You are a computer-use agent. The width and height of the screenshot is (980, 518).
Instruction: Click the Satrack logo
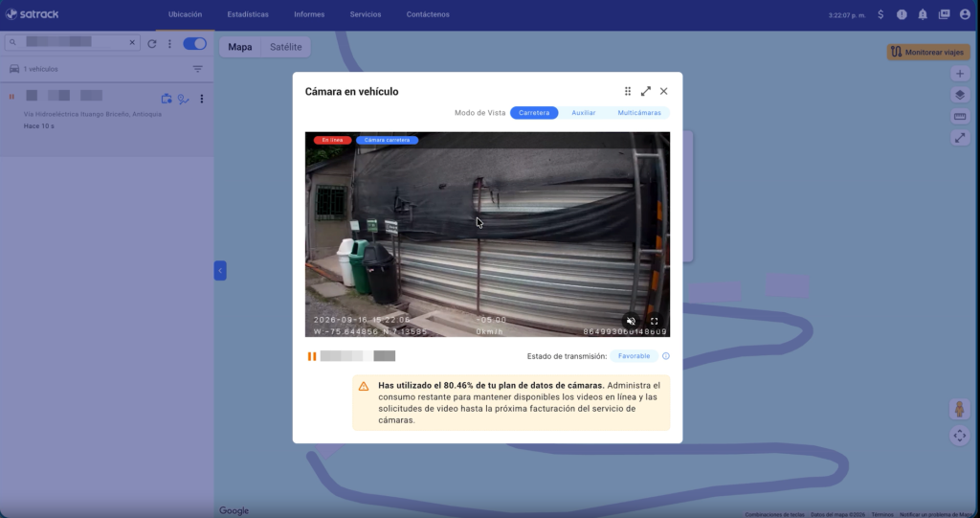click(x=32, y=13)
